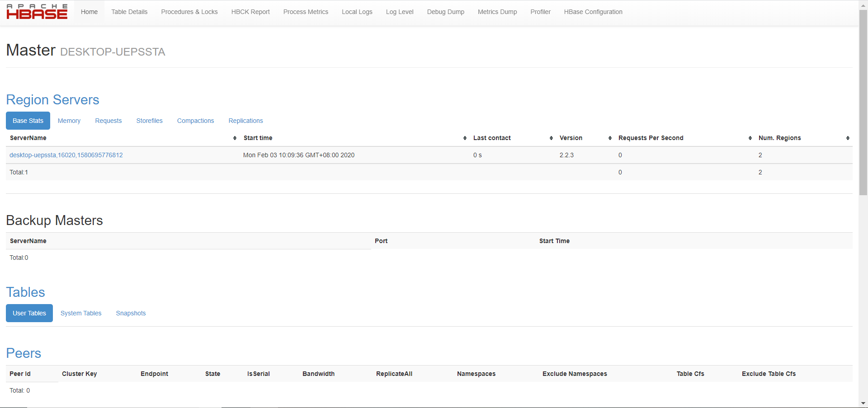Screen dimensions: 868x408
Task: Click scrollbar down arrow
Action: [x=863, y=403]
